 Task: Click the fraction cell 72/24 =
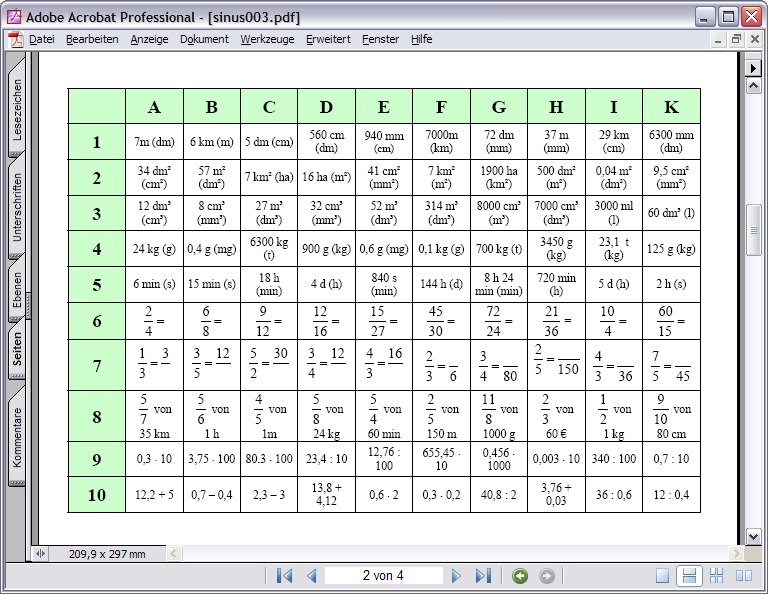[x=499, y=321]
